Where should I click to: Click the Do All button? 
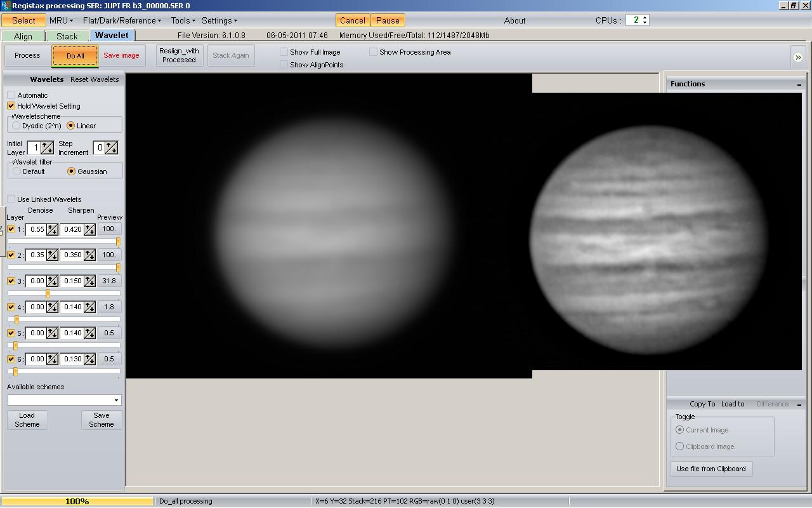(x=75, y=56)
